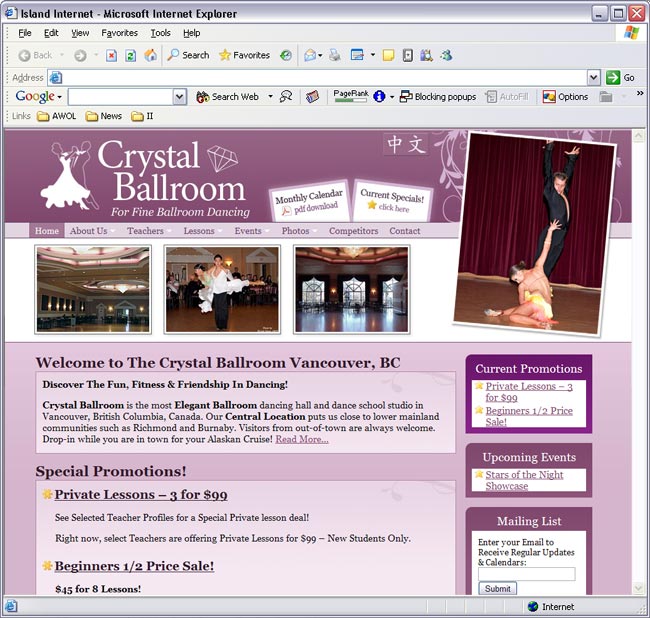Screen dimensions: 650x618
Task: Open the Competitors page
Action: click(354, 231)
